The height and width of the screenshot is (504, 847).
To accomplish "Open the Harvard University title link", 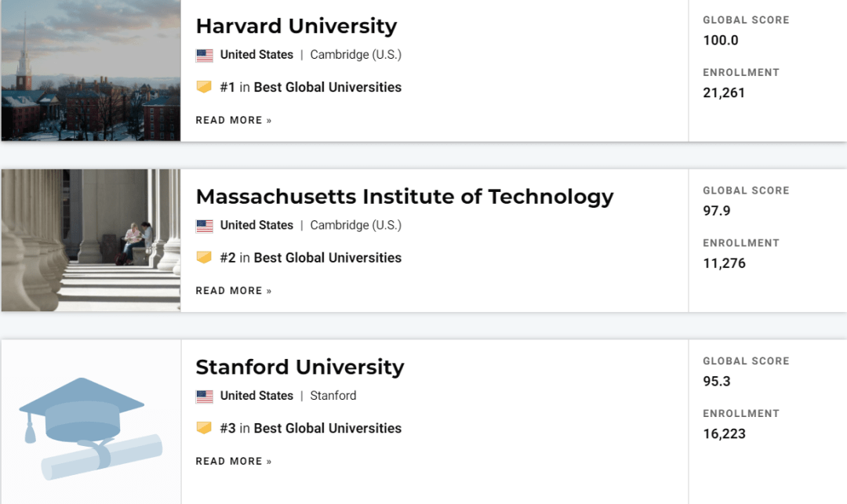I will pos(296,26).
